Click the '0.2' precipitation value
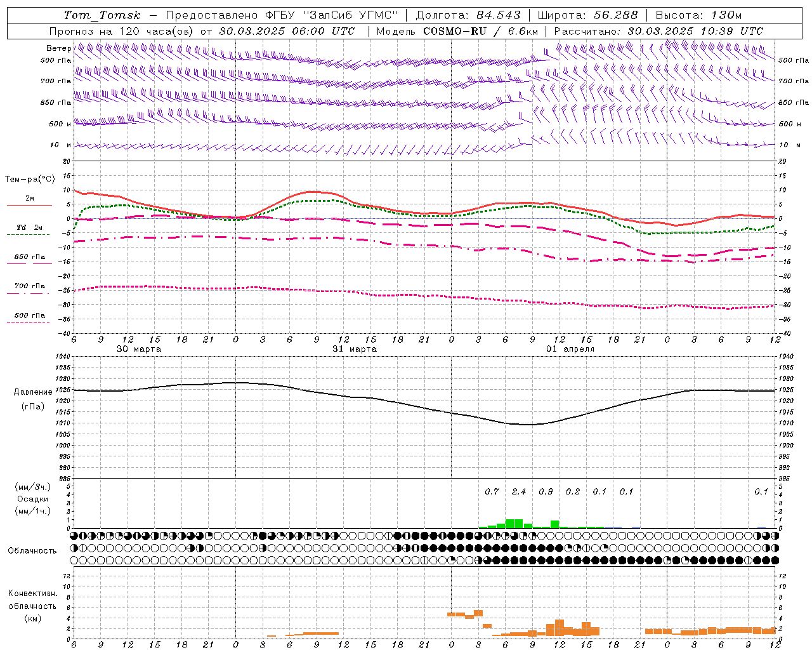Viewport: 812px width, 650px height. pos(573,491)
